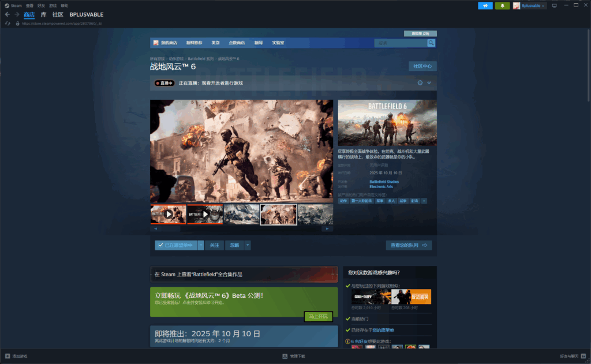Play the second trailer thumbnail
Image resolution: width=591 pixels, height=364 pixels.
point(205,214)
